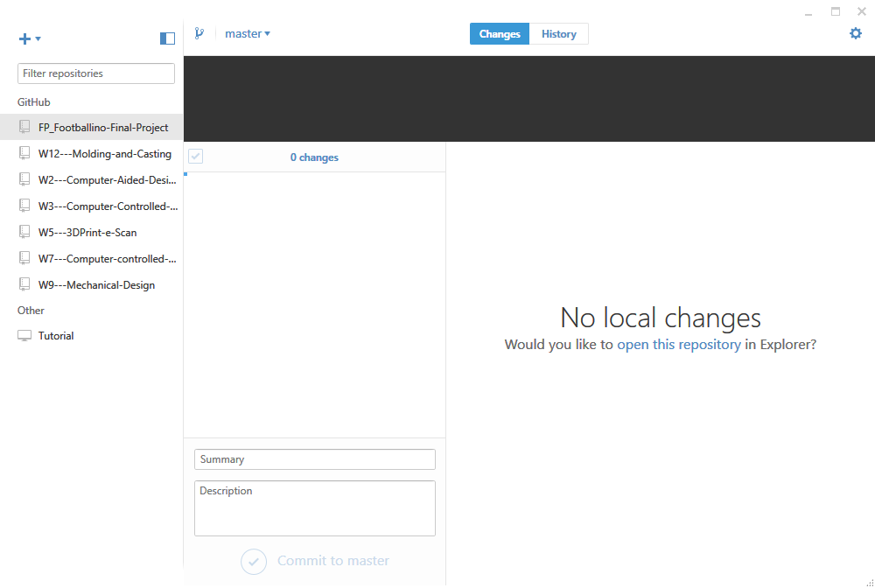
Task: Select W9---Mechanical-Design repository
Action: point(92,284)
